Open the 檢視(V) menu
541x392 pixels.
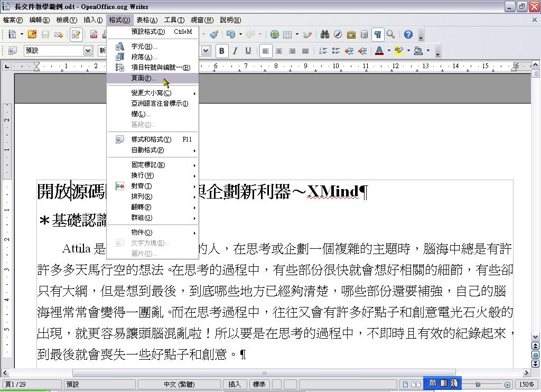tap(67, 20)
